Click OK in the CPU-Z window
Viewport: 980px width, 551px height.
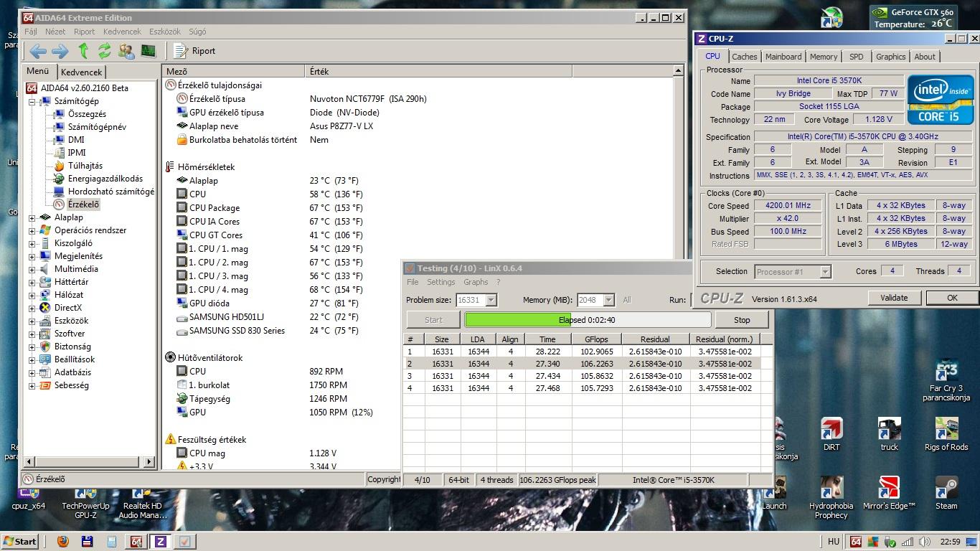pos(952,298)
